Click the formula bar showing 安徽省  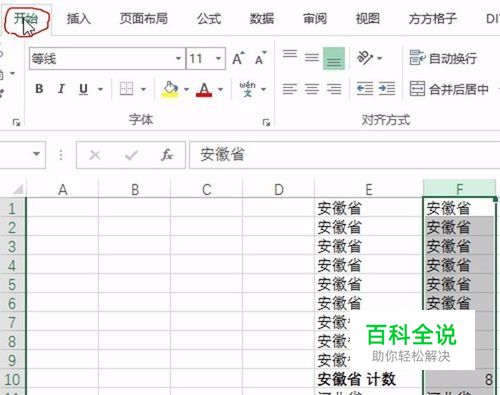(345, 155)
